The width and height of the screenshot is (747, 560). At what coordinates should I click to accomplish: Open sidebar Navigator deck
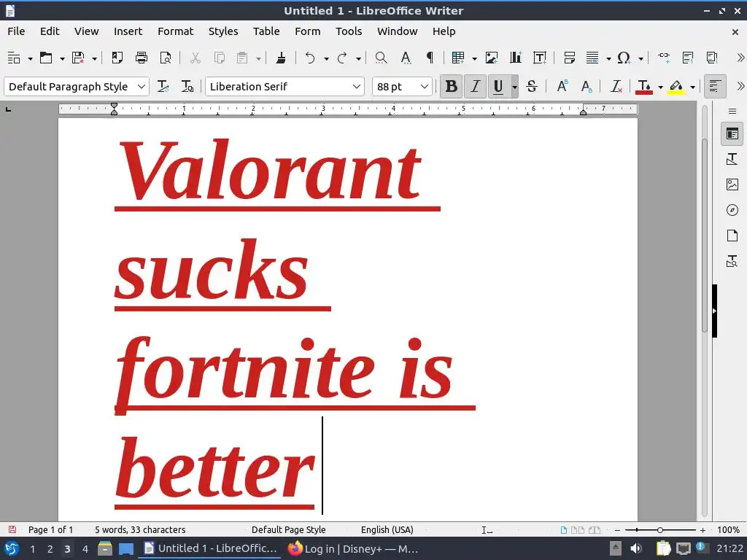click(x=732, y=210)
